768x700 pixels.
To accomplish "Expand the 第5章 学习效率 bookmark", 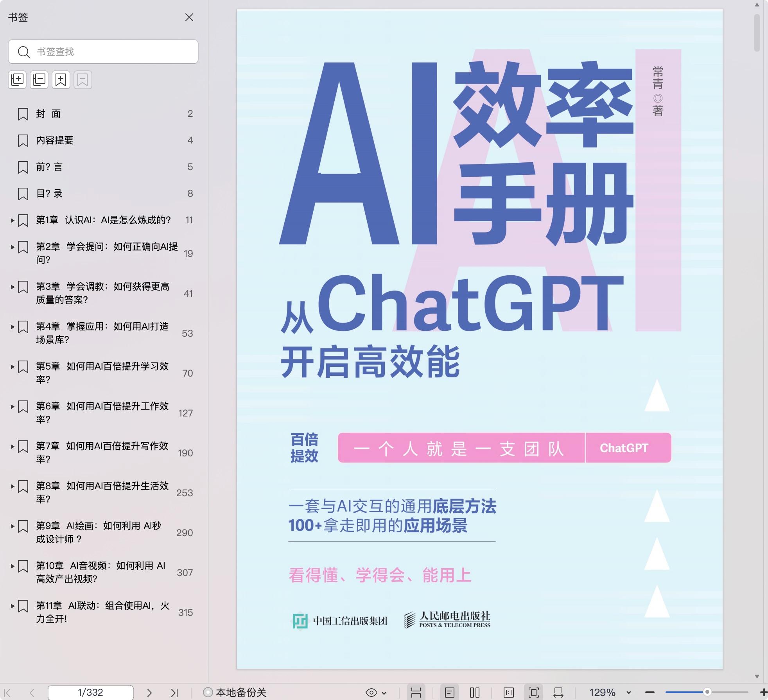I will [13, 367].
